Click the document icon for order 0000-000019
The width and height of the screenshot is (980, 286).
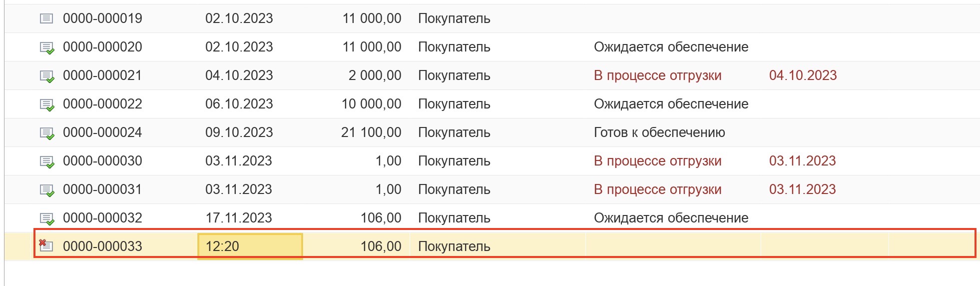(x=46, y=19)
